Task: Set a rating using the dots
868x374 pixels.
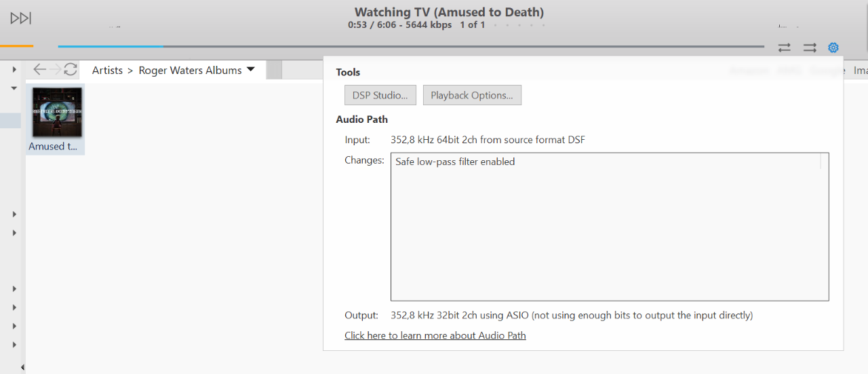Action: pos(519,25)
